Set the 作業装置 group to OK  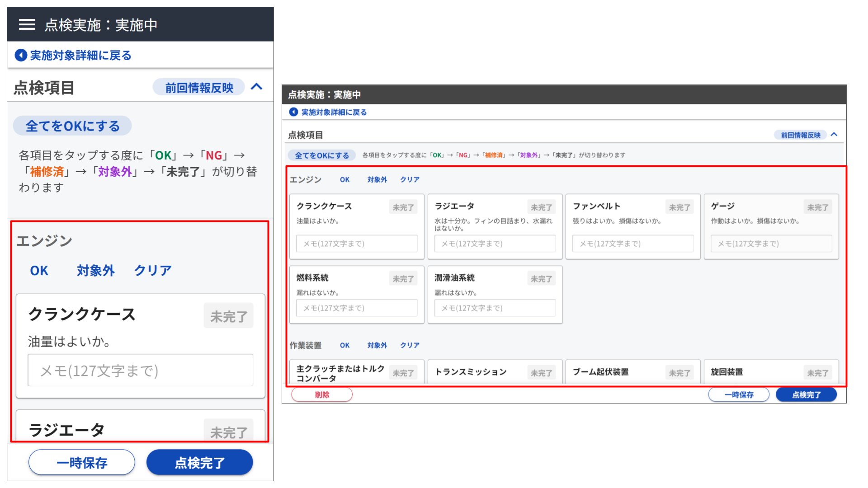tap(344, 345)
